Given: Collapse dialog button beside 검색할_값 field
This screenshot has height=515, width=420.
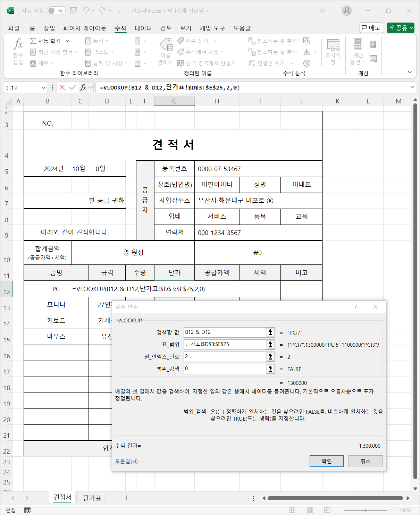Looking at the screenshot, I should coord(270,332).
